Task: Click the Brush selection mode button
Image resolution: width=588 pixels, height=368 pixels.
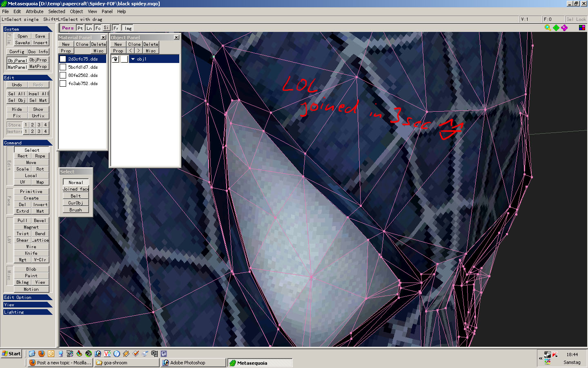Action: [x=76, y=210]
